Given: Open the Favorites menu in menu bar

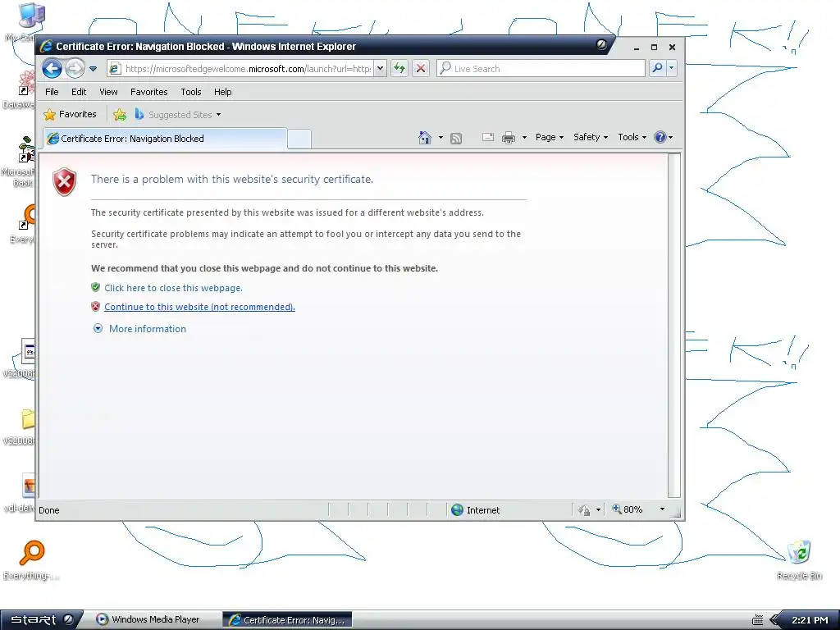Looking at the screenshot, I should (149, 92).
